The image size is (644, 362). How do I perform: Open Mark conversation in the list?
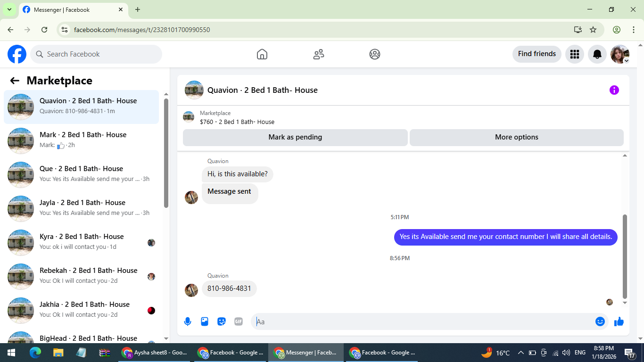pos(82,141)
